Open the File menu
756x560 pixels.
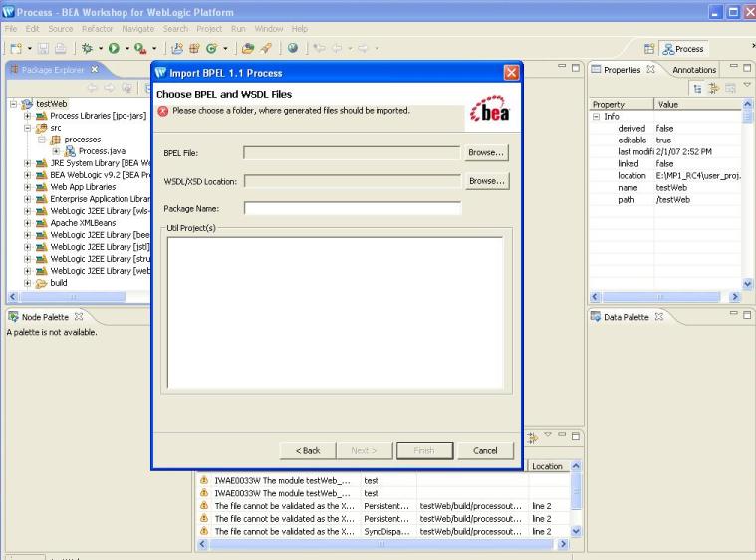point(11,29)
